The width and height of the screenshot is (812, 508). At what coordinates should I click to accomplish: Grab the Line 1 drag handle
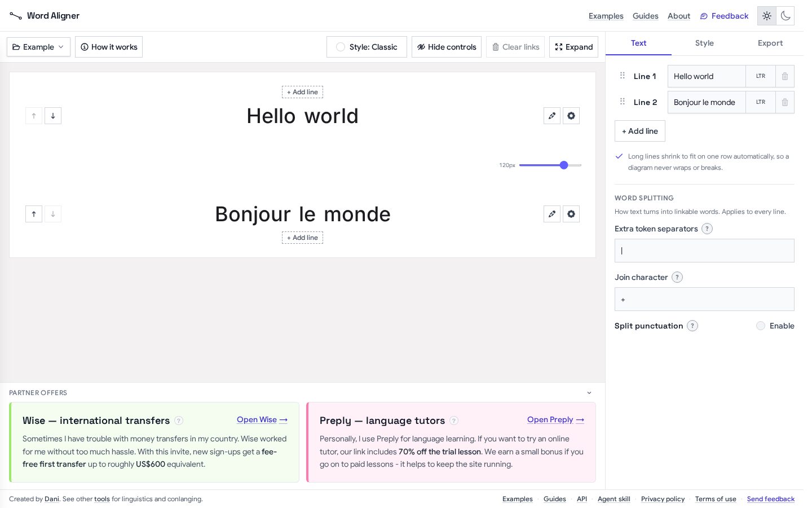pyautogui.click(x=623, y=76)
